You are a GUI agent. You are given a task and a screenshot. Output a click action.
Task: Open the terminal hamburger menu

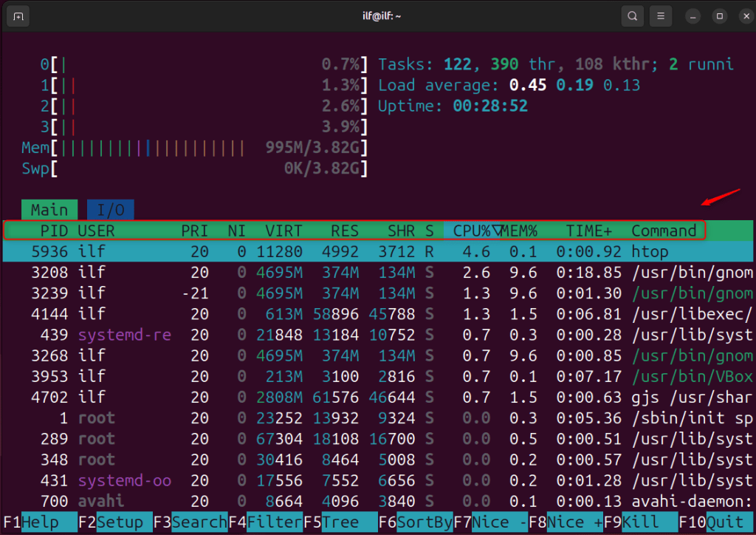(660, 16)
